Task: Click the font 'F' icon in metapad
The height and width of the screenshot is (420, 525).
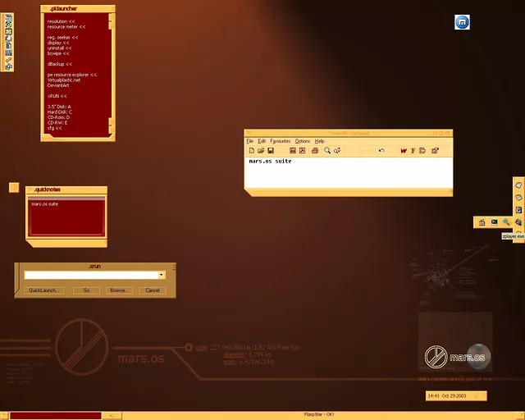Action: tap(413, 151)
